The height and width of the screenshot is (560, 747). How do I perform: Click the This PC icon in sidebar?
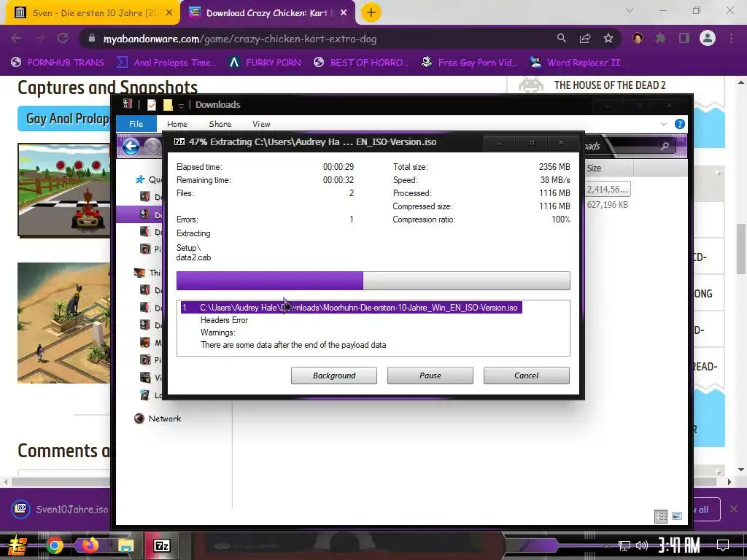tap(139, 273)
